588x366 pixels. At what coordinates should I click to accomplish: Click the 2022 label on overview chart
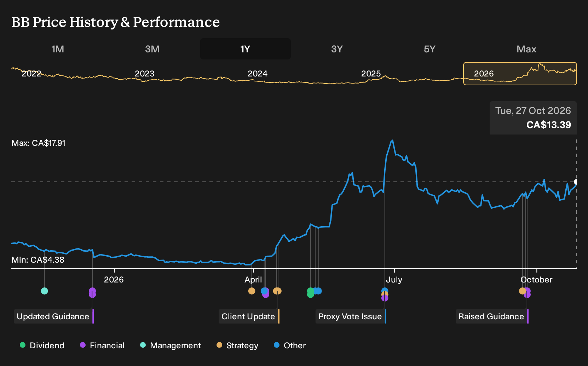pyautogui.click(x=31, y=74)
